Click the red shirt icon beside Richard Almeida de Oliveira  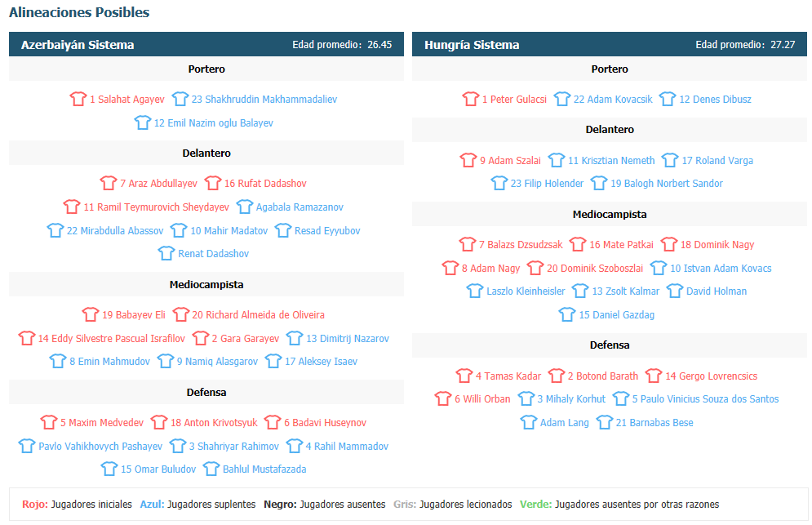[180, 314]
